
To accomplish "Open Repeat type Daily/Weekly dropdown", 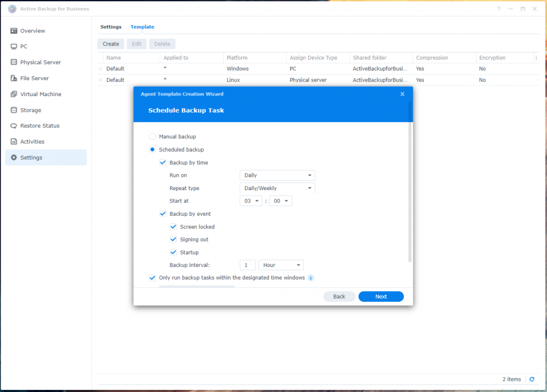I will [277, 188].
